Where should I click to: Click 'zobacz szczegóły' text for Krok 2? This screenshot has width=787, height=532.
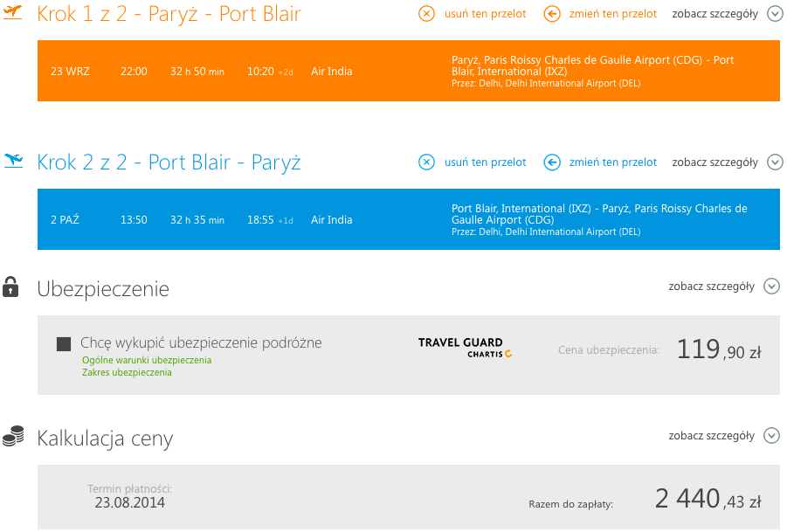click(715, 162)
